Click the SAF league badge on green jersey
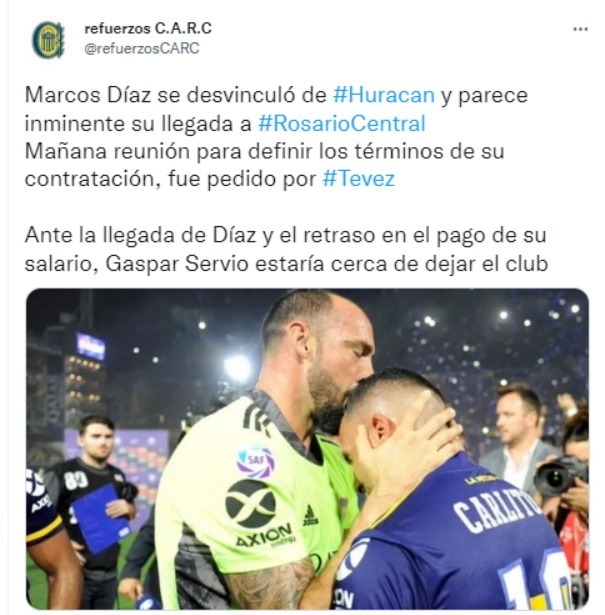The height and width of the screenshot is (615, 605). [x=256, y=460]
